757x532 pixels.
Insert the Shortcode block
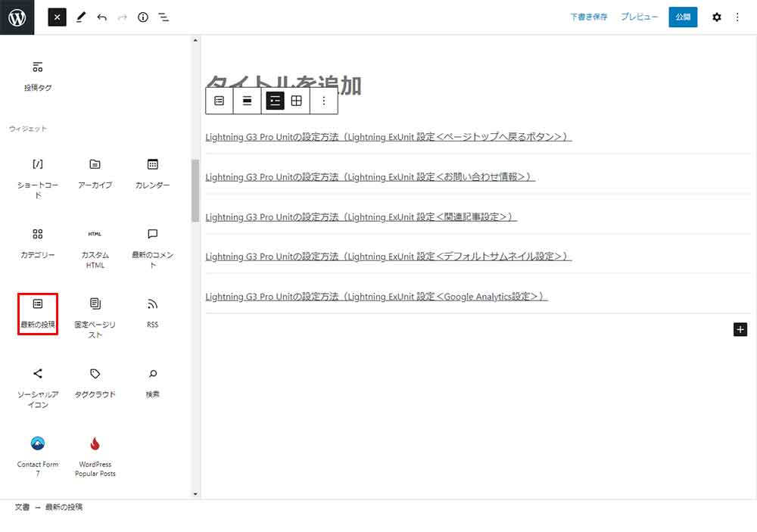point(38,173)
